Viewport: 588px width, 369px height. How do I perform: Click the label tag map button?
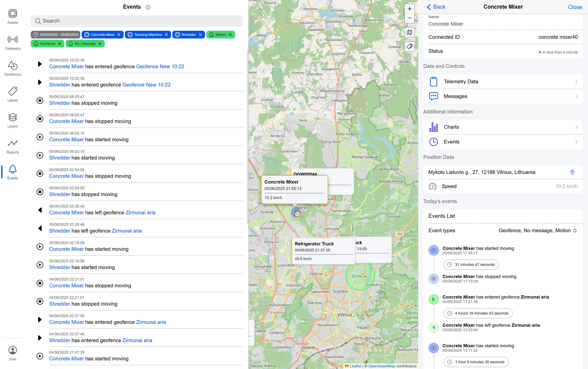pos(410,46)
